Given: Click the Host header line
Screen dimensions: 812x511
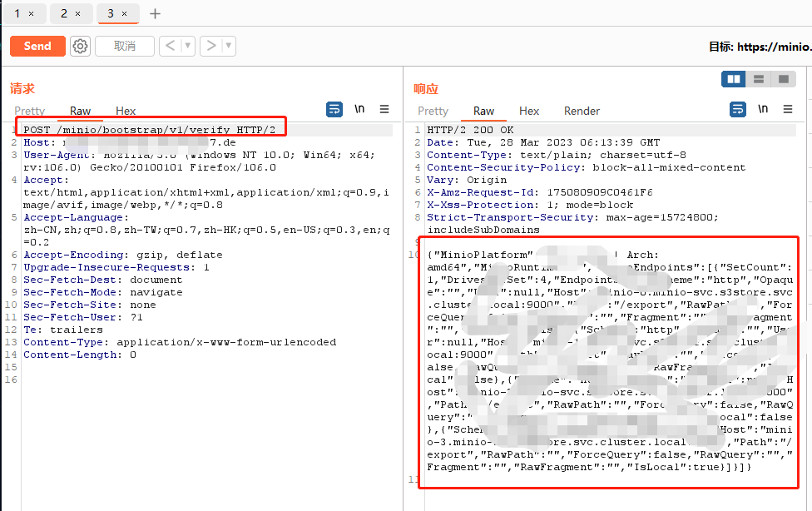Looking at the screenshot, I should point(130,142).
